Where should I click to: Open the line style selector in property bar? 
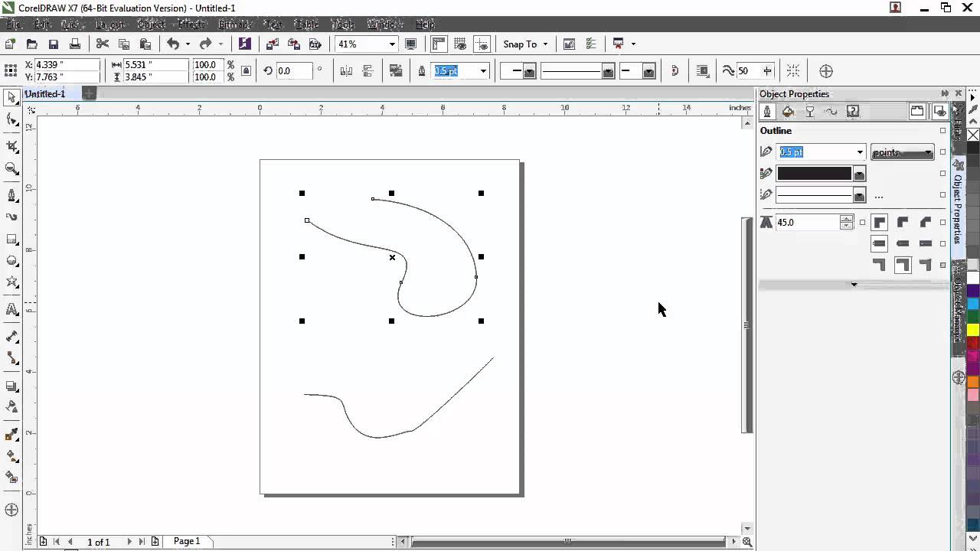[577, 71]
